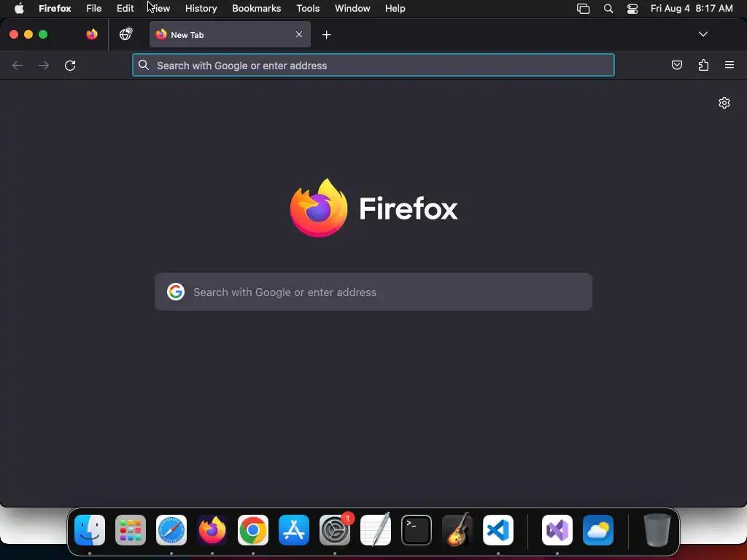Viewport: 747px width, 560px height.
Task: Open the pinned globe tab
Action: pyautogui.click(x=125, y=34)
